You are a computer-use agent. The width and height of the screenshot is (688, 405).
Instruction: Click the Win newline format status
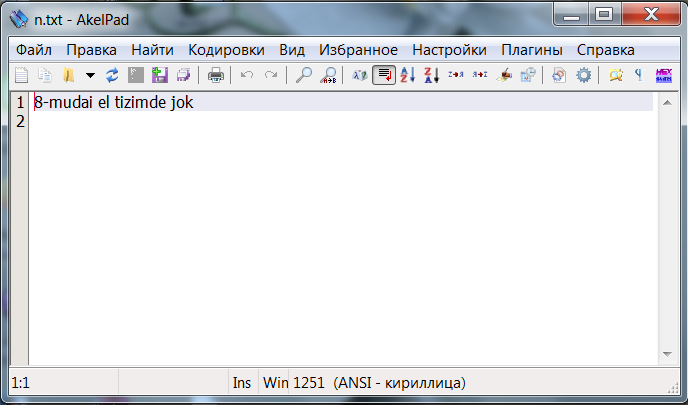[x=274, y=383]
